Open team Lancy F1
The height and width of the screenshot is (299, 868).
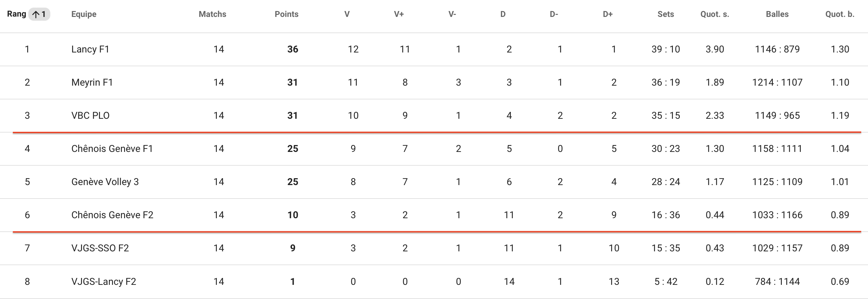90,49
